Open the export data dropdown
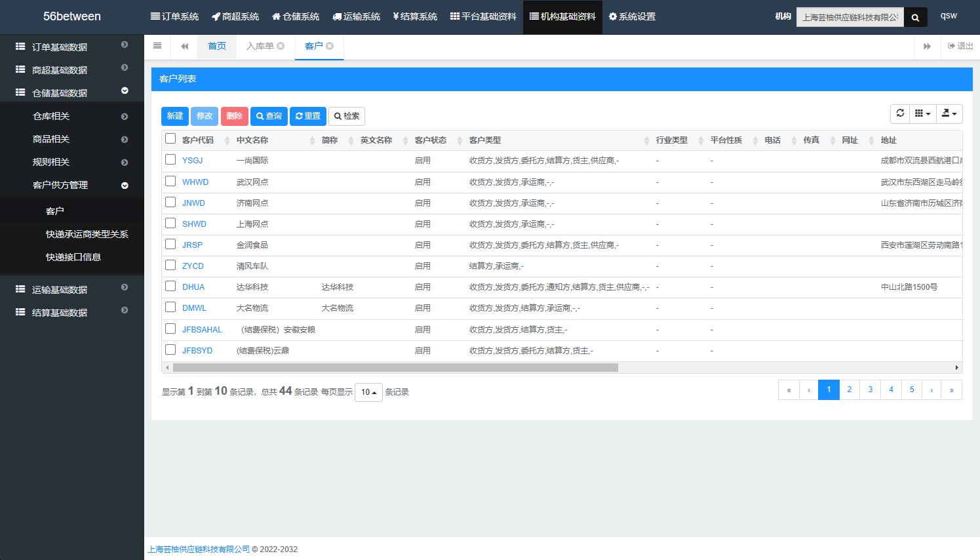Image resolution: width=980 pixels, height=560 pixels. (949, 113)
